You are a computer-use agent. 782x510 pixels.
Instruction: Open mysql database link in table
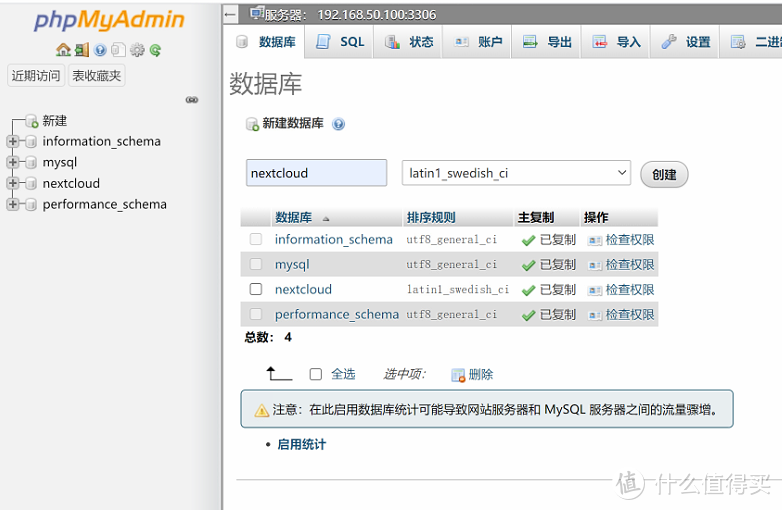pyautogui.click(x=292, y=265)
